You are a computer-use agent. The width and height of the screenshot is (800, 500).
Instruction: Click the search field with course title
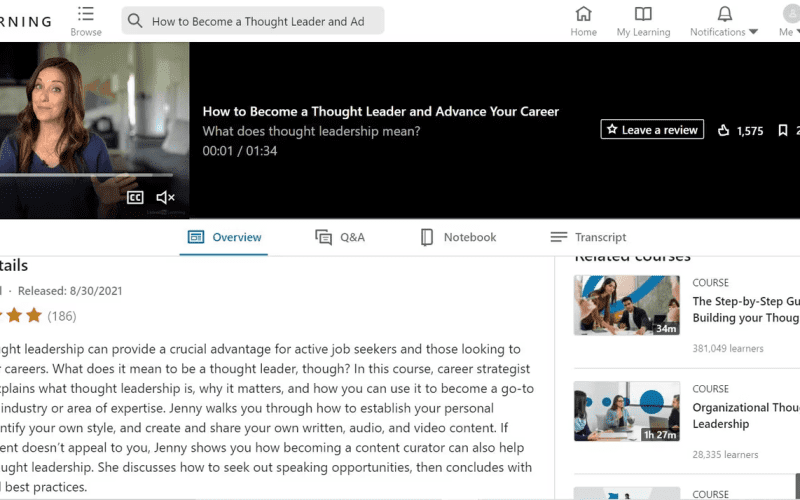[x=253, y=21]
